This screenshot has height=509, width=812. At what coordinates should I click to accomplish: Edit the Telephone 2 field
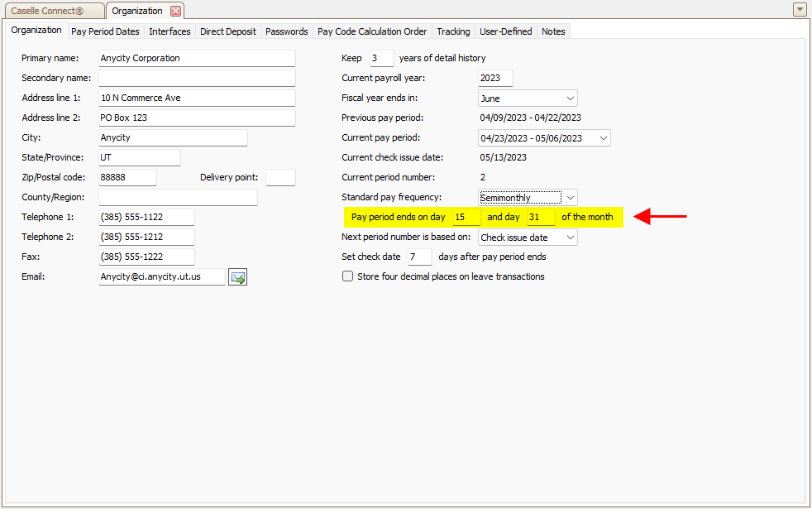[146, 237]
